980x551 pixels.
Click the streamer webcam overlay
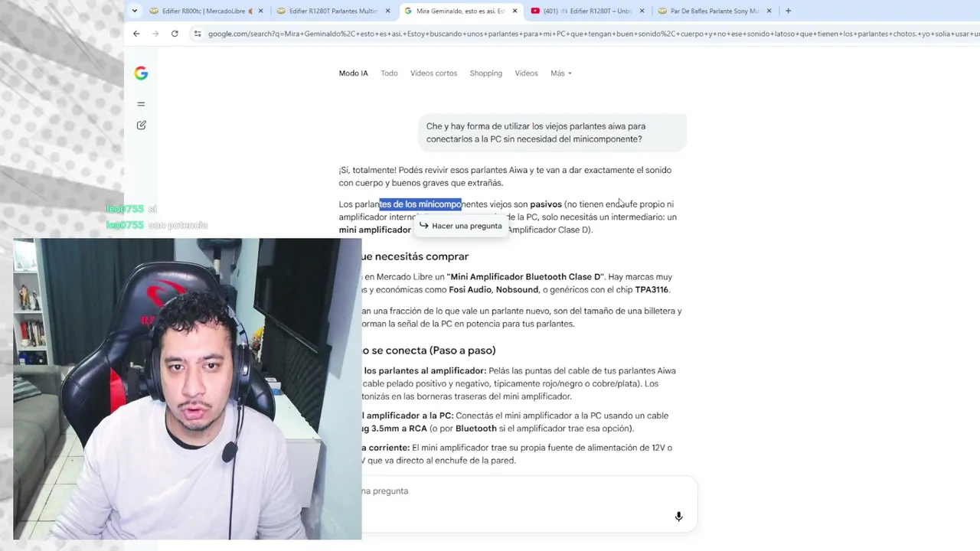point(188,389)
